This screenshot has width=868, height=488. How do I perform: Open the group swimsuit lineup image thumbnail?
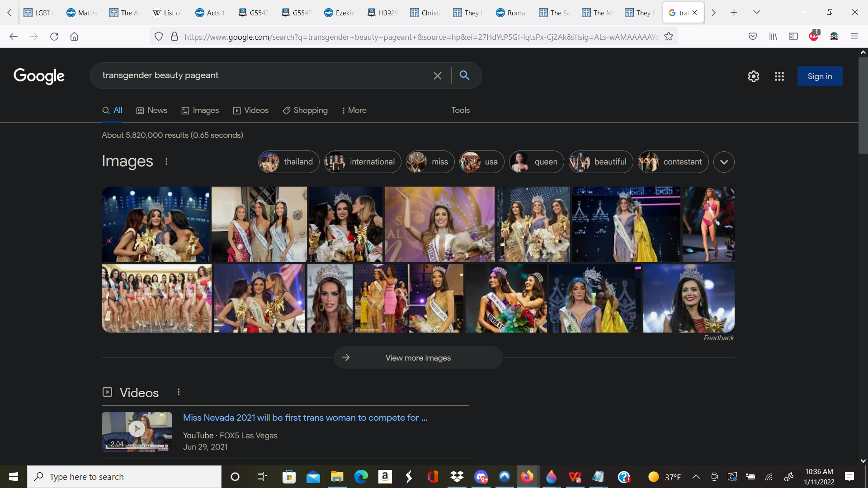[156, 298]
